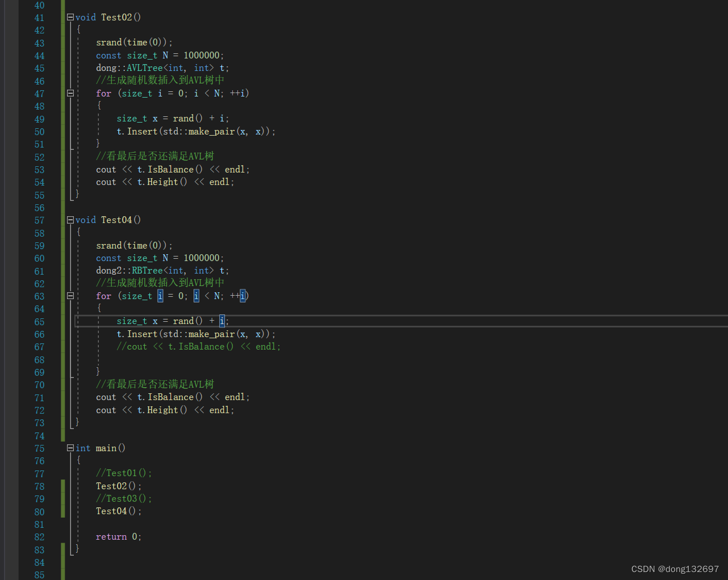
Task: Click the 'return 0;' statement
Action: tap(119, 537)
